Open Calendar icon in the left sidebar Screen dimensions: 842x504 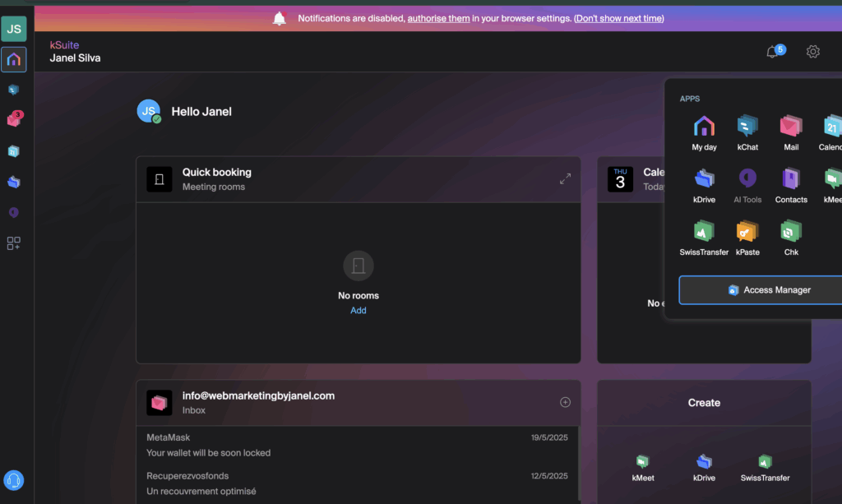click(x=14, y=151)
